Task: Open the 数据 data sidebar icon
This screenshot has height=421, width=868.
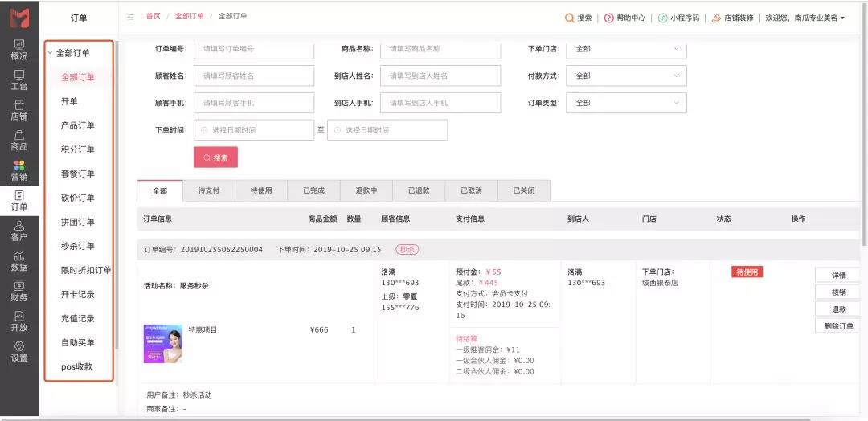Action: pyautogui.click(x=19, y=261)
